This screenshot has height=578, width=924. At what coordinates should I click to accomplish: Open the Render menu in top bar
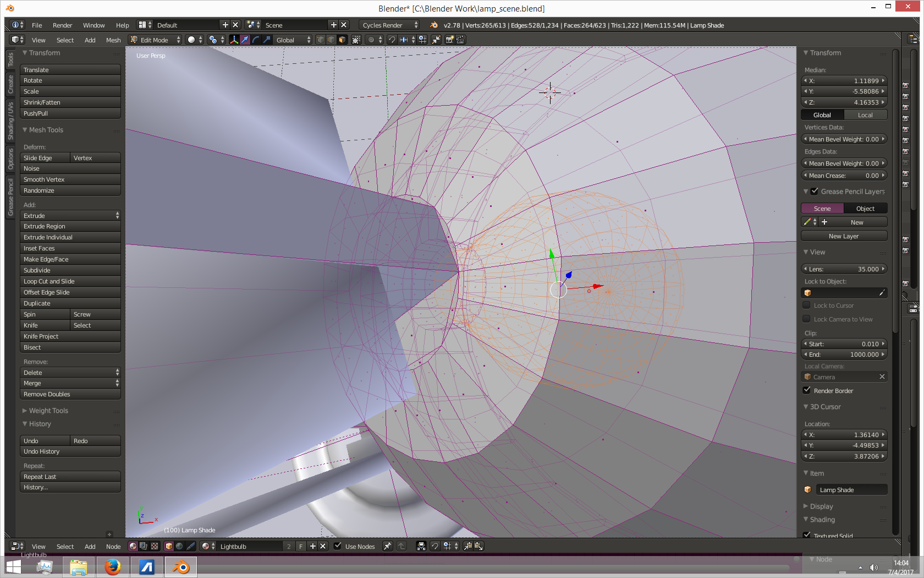click(62, 25)
